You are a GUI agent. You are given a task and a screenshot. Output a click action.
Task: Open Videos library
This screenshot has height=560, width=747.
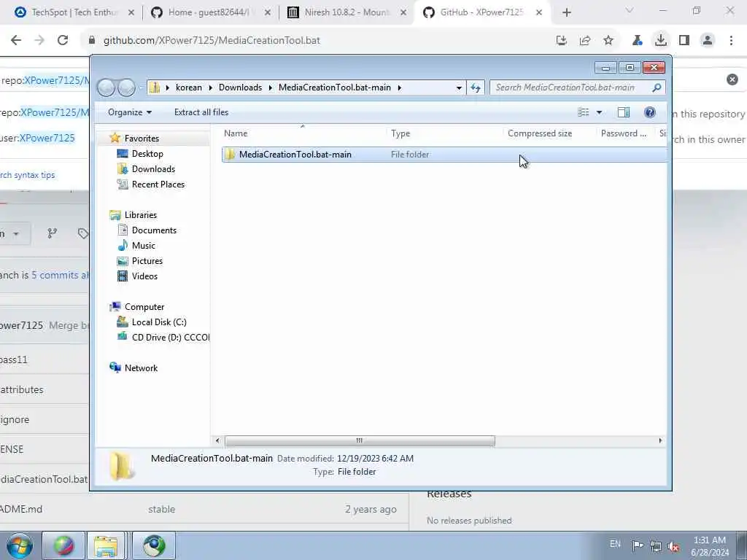tap(144, 276)
